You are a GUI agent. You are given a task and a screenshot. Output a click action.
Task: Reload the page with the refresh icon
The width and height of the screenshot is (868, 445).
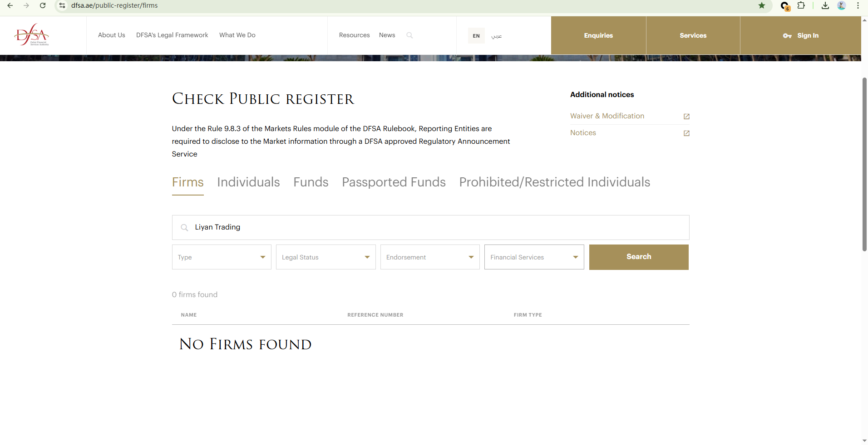click(43, 5)
